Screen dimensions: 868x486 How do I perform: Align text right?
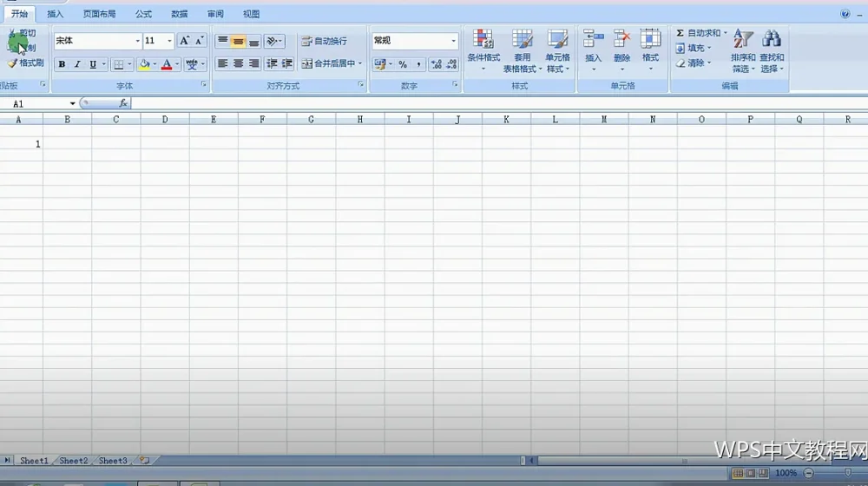pos(253,63)
